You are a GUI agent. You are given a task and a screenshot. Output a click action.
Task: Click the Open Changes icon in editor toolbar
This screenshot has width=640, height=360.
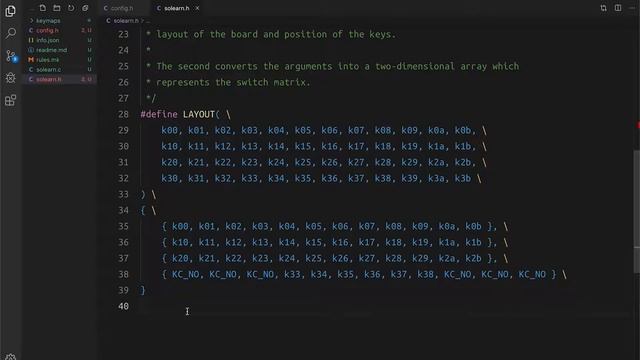click(603, 8)
